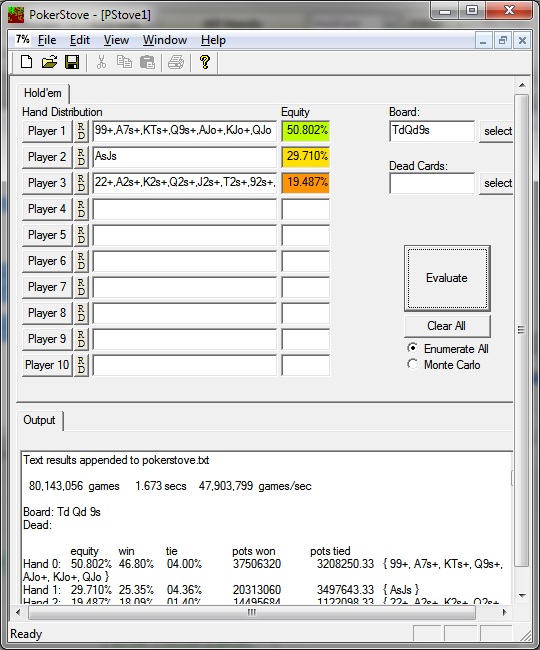Click Player 3 hand distribution field
The image size is (540, 650).
pyautogui.click(x=184, y=183)
